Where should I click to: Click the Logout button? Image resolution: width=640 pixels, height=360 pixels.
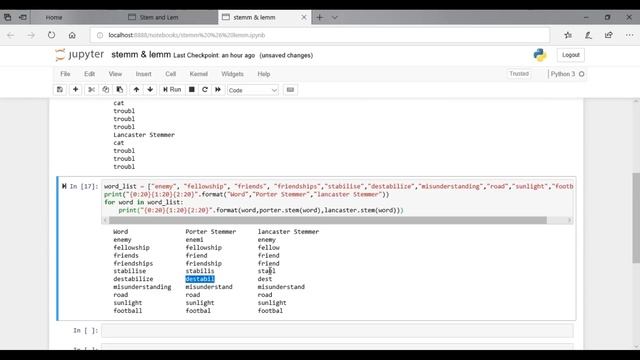(570, 55)
